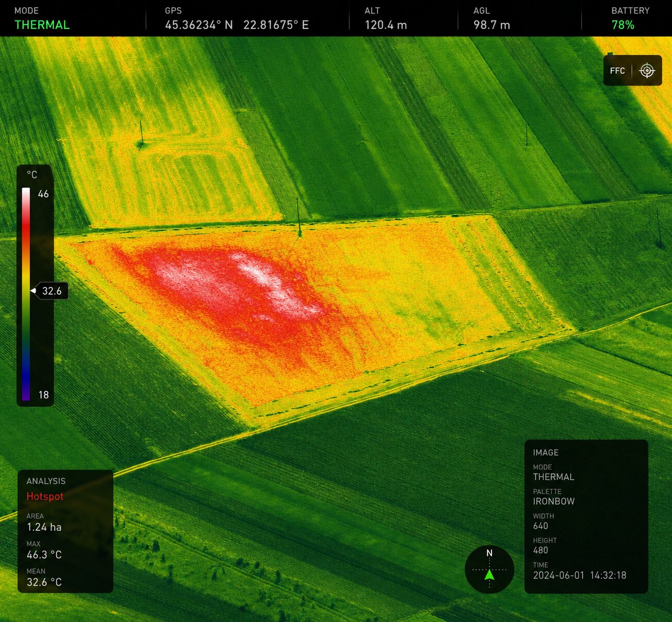Click the ALT value 120.4 m
This screenshot has width=672, height=622.
coord(386,25)
